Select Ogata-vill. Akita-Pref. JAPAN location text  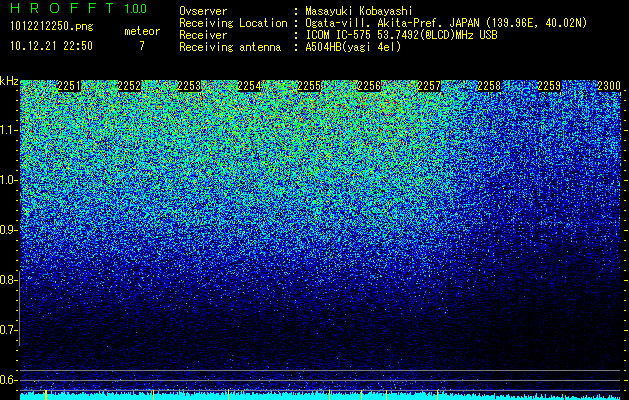(x=446, y=24)
